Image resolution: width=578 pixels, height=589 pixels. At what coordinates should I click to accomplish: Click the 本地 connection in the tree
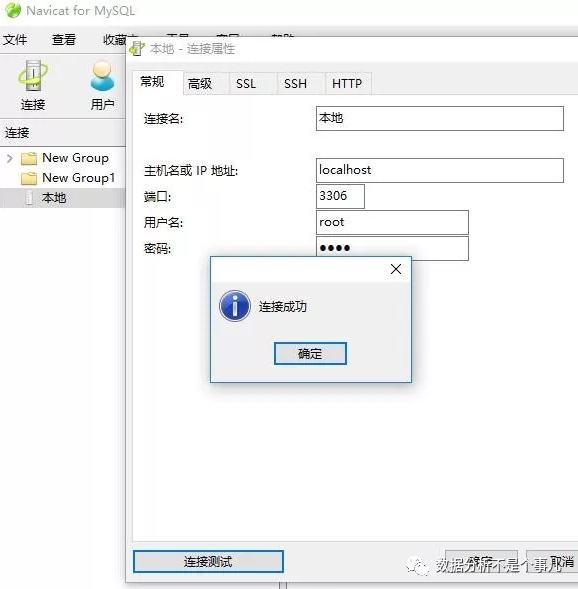coord(54,198)
